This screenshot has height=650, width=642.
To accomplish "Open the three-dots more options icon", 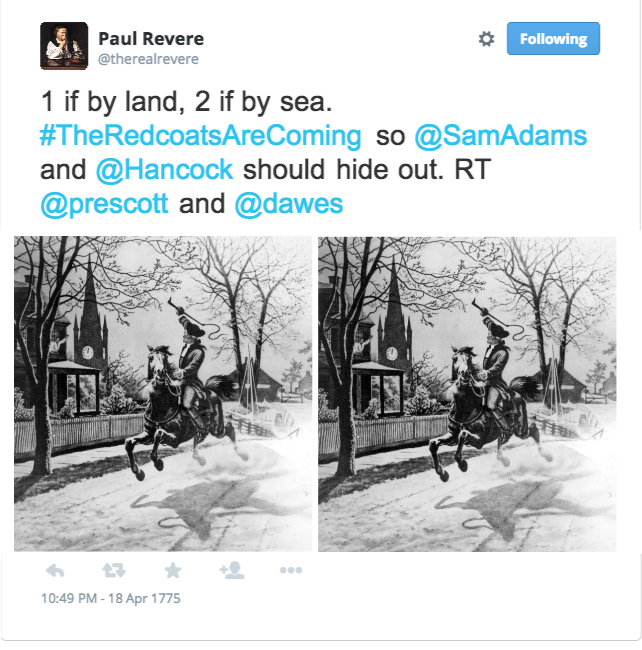I will (291, 570).
